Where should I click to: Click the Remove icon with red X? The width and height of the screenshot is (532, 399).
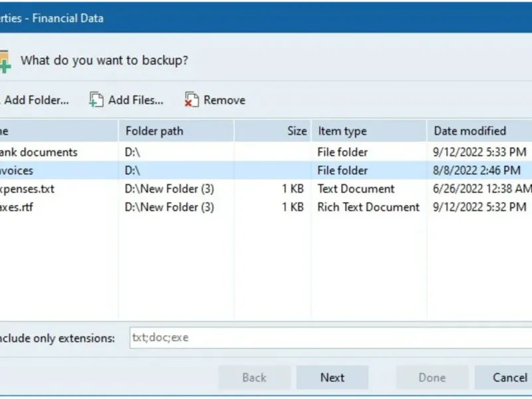tap(192, 100)
